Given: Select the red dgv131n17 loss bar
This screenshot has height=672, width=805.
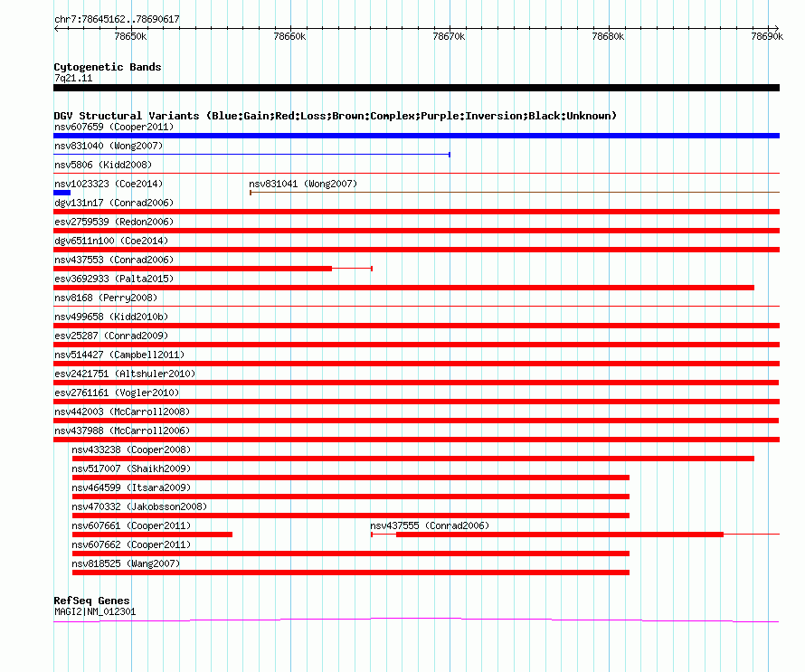Looking at the screenshot, I should click(x=416, y=212).
